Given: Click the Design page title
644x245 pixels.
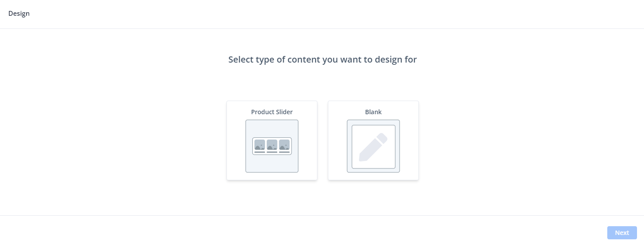Looking at the screenshot, I should coord(19,14).
